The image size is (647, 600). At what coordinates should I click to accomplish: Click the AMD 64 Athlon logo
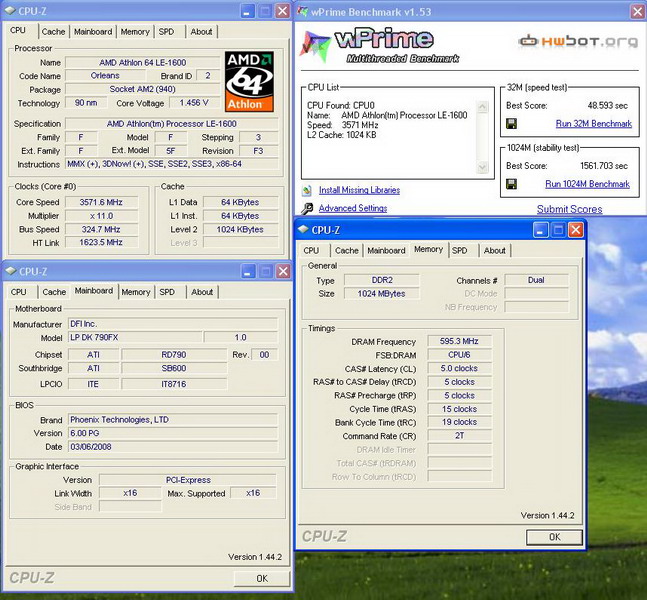click(249, 81)
